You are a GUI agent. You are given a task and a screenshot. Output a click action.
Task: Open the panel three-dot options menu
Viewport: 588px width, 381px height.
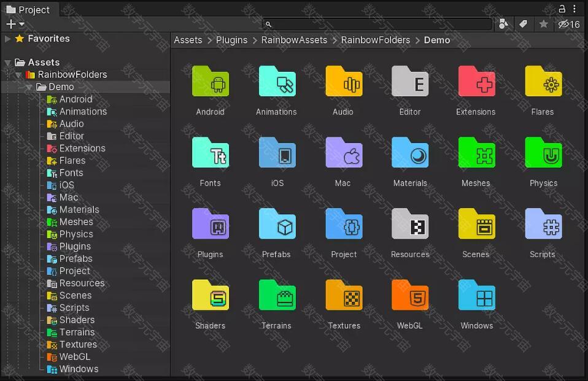point(575,9)
